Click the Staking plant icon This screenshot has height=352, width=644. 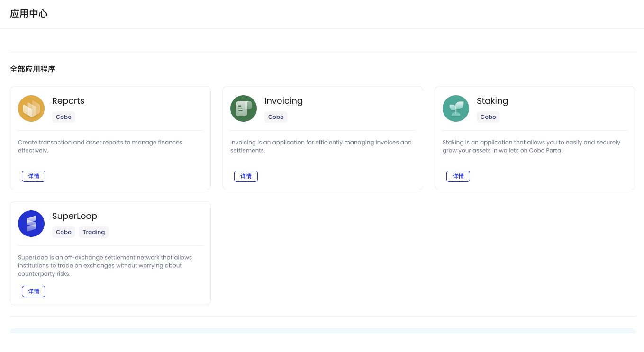point(456,108)
